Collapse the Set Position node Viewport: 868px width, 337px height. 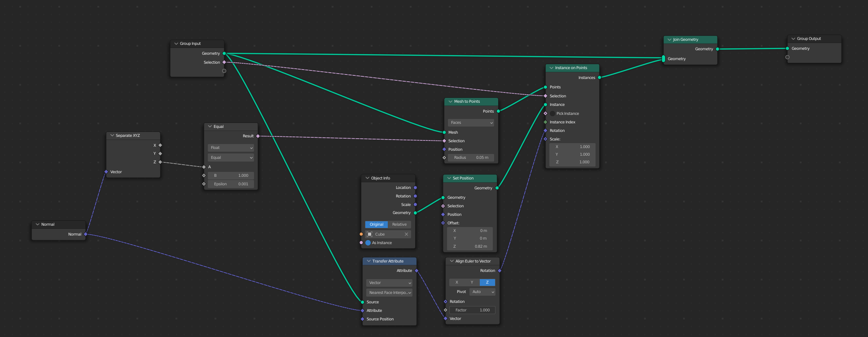click(449, 178)
